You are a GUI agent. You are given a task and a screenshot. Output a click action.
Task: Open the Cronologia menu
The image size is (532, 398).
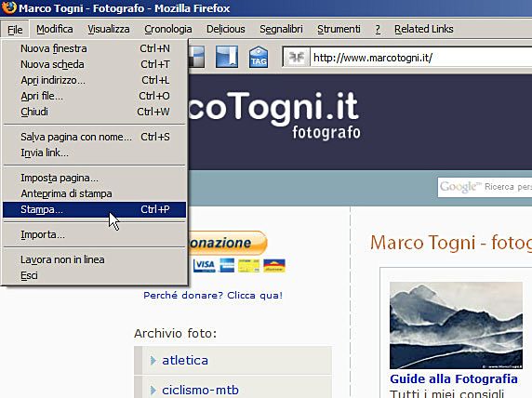[x=168, y=29]
